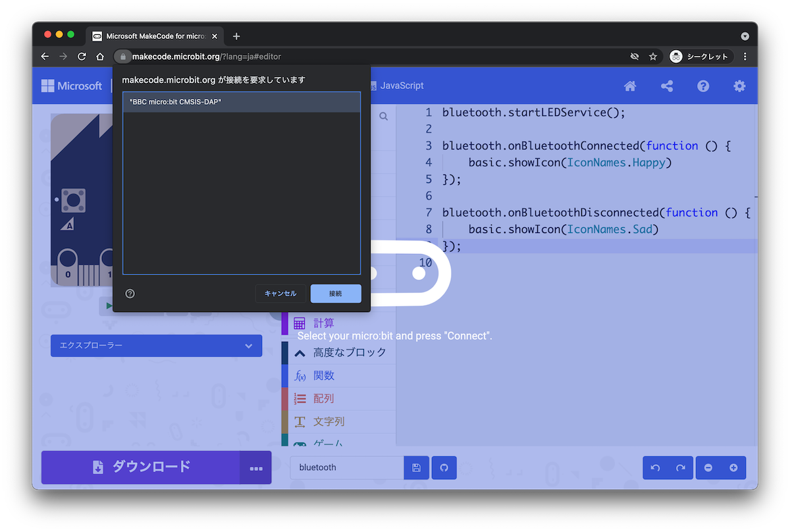Open the 配列 category
Image resolution: width=790 pixels, height=532 pixels.
pos(338,398)
